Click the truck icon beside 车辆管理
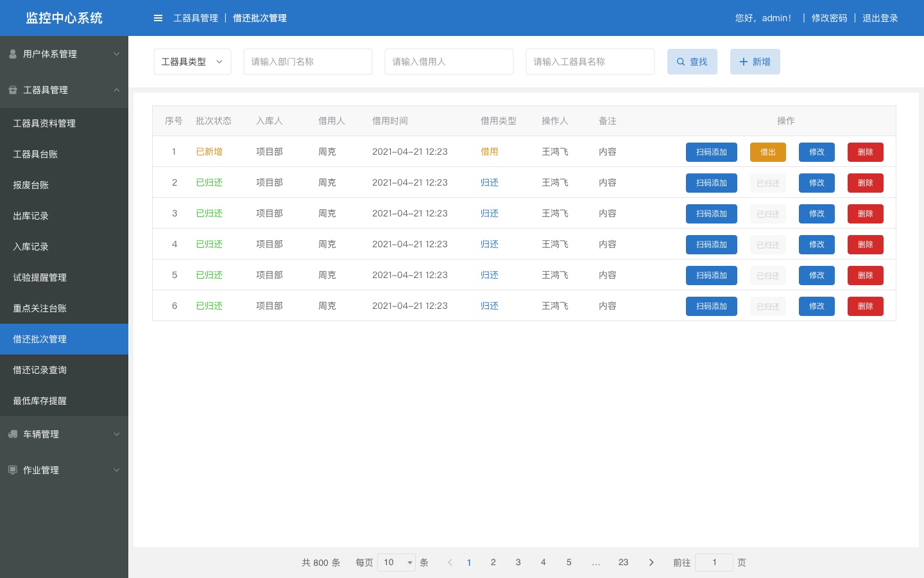This screenshot has height=578, width=924. [x=13, y=434]
